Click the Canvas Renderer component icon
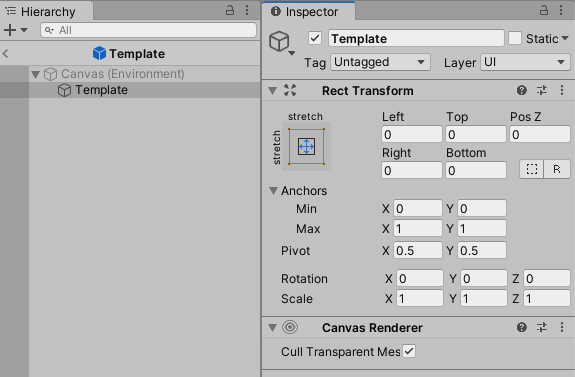 point(290,327)
